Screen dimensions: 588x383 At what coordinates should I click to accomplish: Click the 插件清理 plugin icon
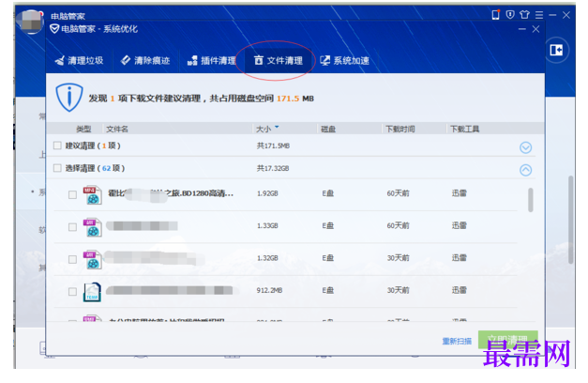(x=192, y=60)
